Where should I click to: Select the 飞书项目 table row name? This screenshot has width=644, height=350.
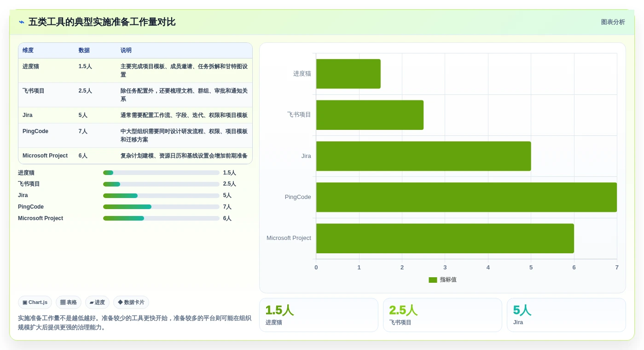click(x=34, y=91)
